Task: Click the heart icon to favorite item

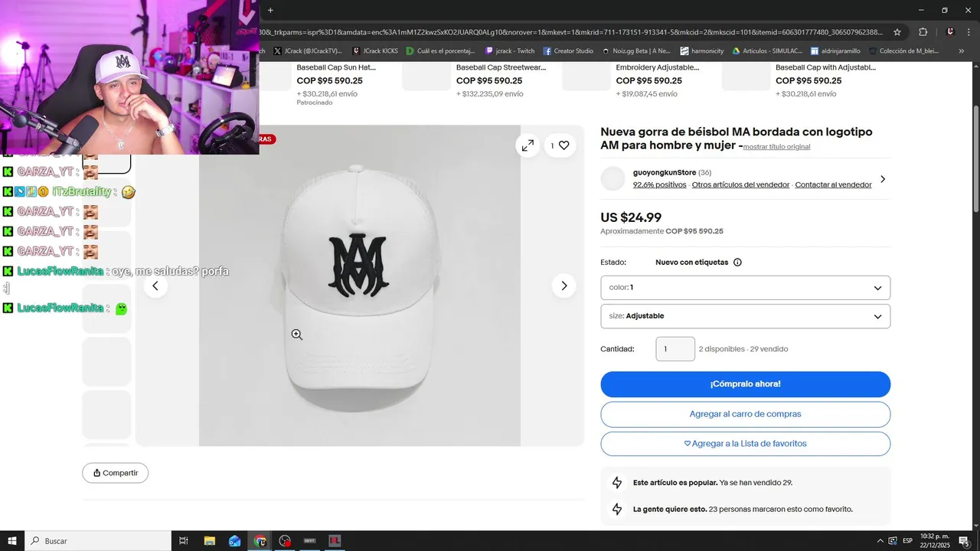Action: [563, 145]
